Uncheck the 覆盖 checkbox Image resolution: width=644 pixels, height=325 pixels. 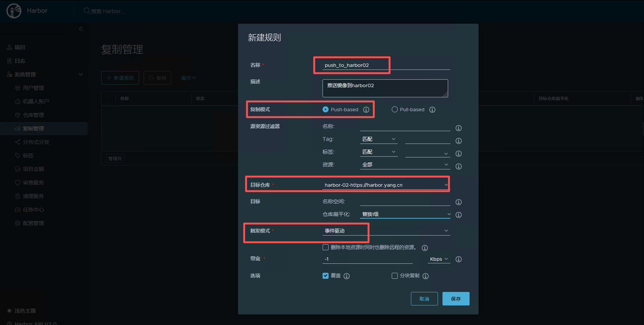[x=326, y=276]
